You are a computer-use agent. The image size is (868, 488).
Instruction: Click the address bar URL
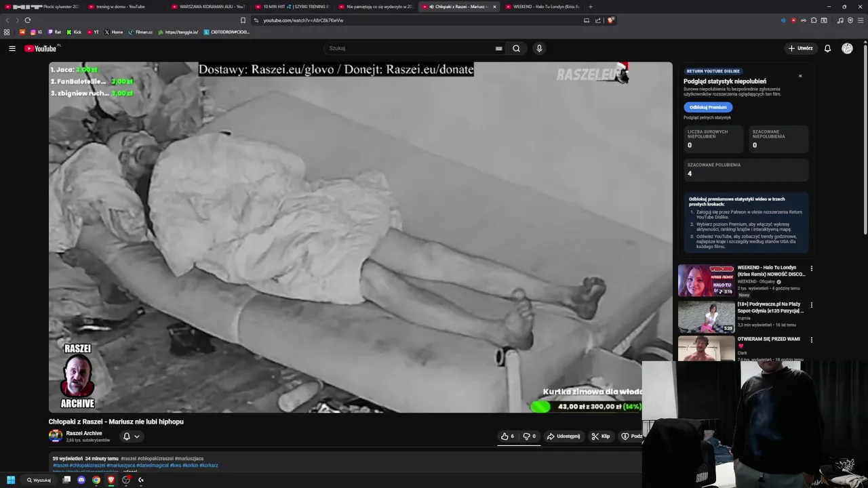tap(303, 20)
